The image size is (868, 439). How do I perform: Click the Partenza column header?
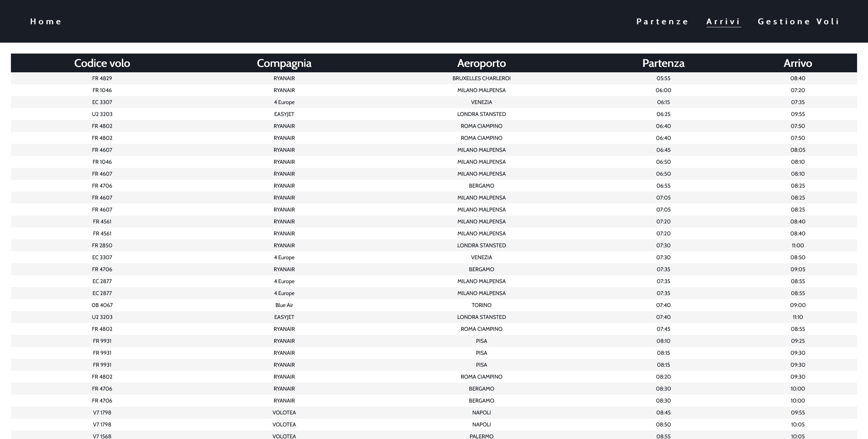tap(663, 63)
